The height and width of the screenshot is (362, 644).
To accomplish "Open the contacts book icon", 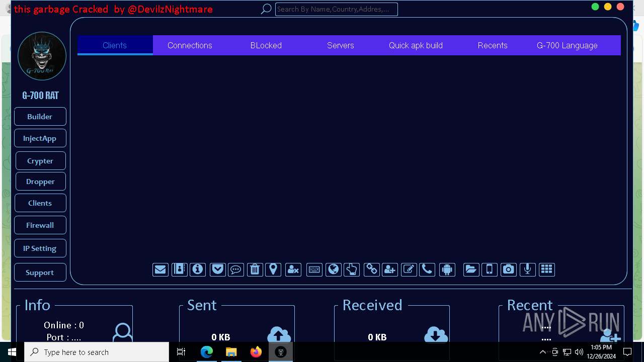I will pyautogui.click(x=179, y=269).
